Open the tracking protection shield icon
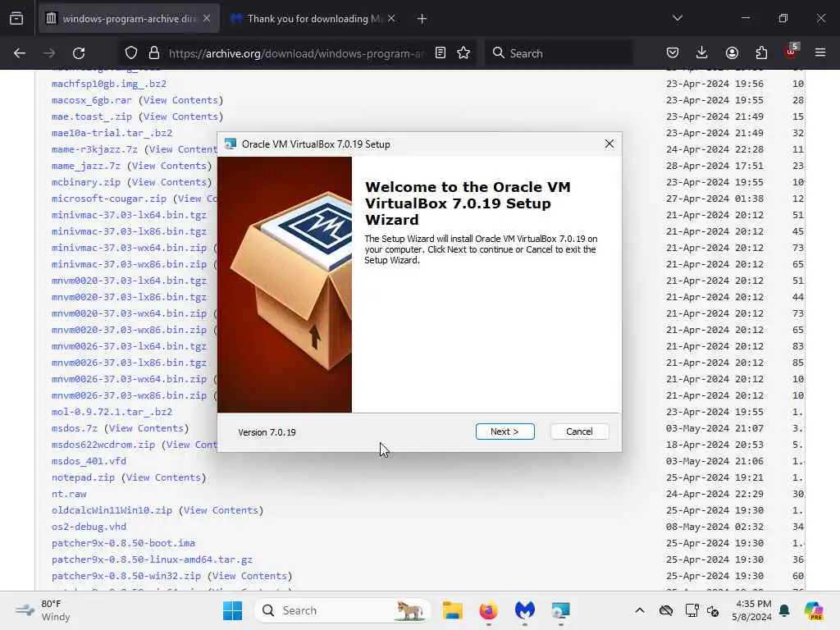The height and width of the screenshot is (630, 840). pos(131,53)
